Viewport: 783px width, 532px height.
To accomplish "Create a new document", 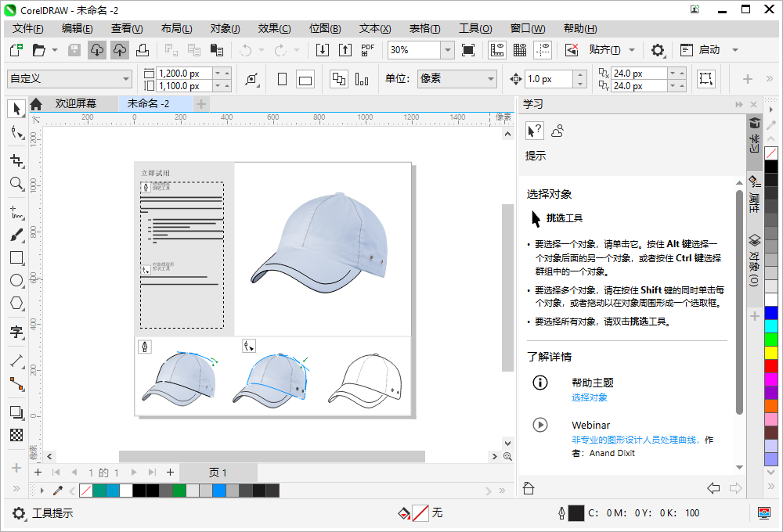I will coord(16,50).
